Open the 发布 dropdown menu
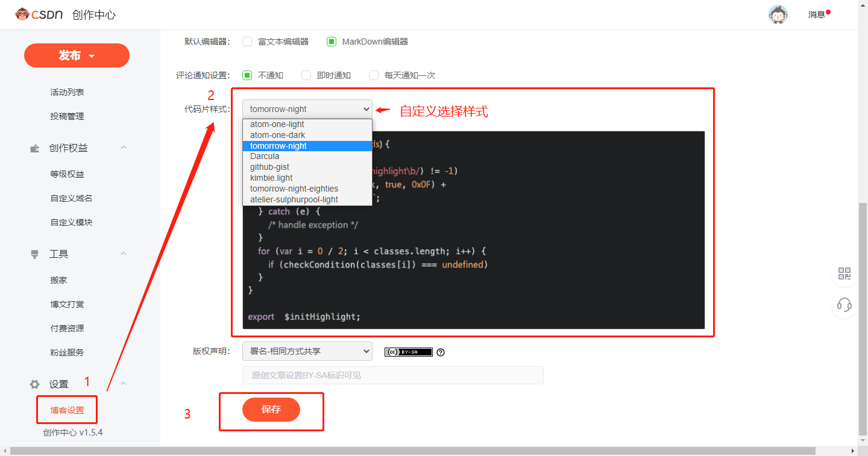This screenshot has width=868, height=456. 77,55
